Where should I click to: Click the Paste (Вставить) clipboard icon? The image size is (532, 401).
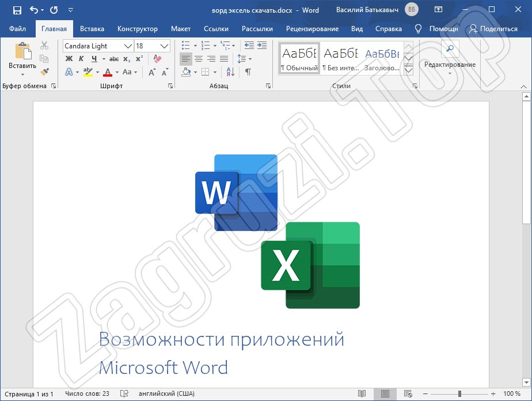pyautogui.click(x=23, y=51)
